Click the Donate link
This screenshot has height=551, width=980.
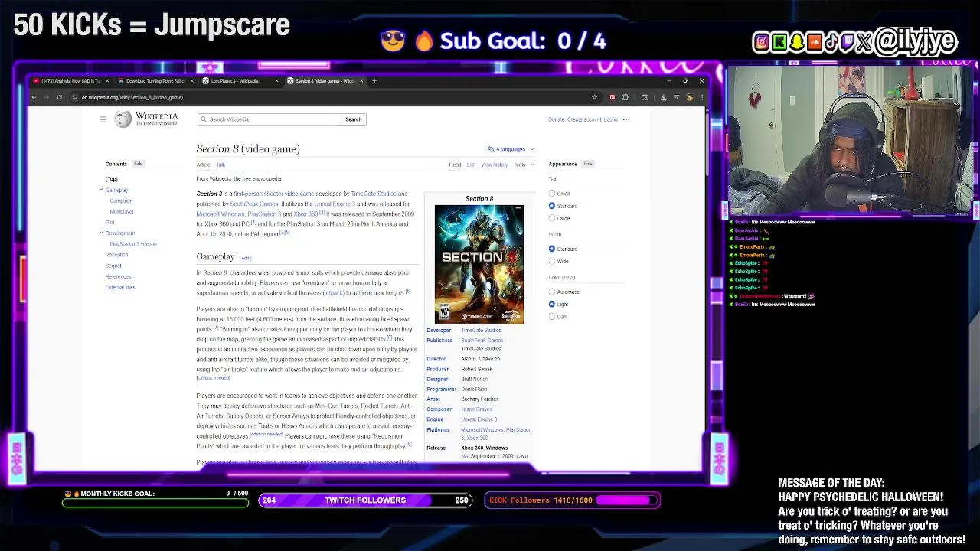click(556, 119)
